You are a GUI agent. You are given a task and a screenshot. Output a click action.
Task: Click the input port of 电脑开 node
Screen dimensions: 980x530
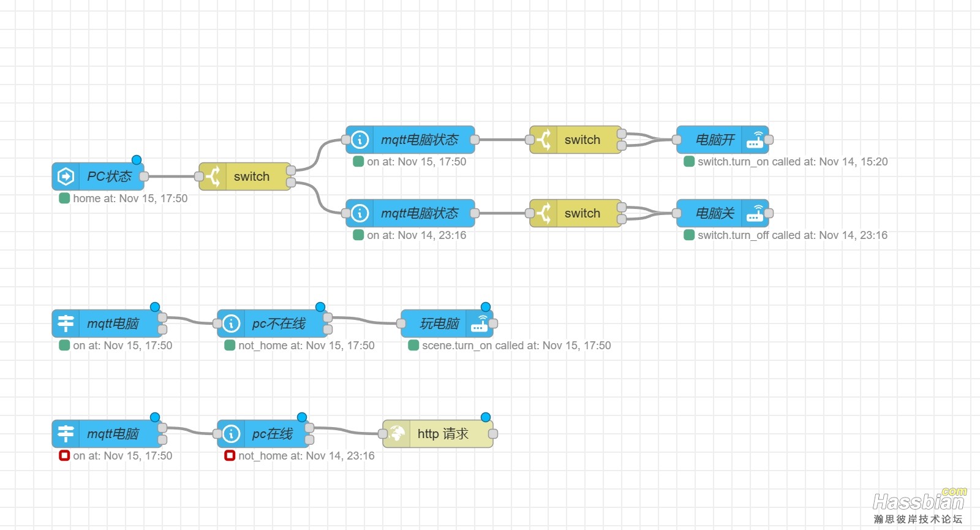[x=677, y=140]
